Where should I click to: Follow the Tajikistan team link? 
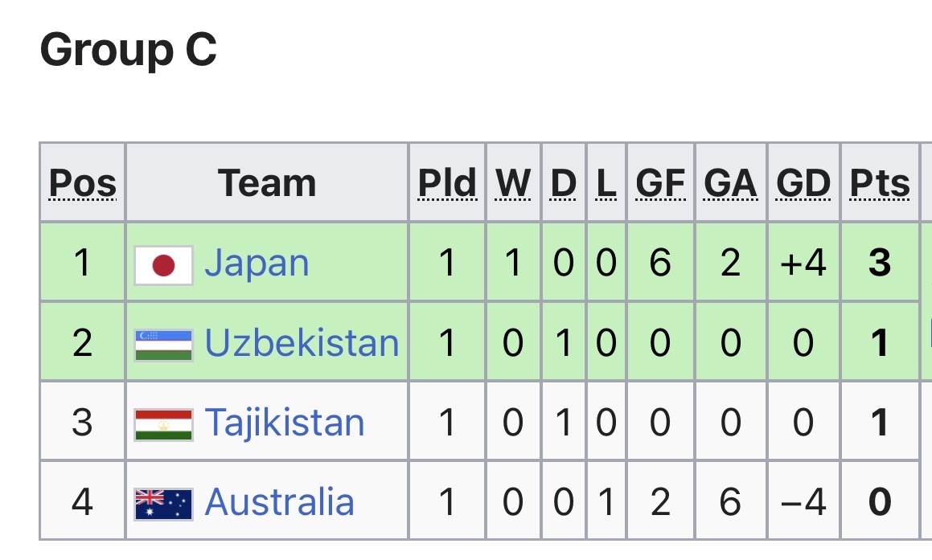tap(285, 423)
